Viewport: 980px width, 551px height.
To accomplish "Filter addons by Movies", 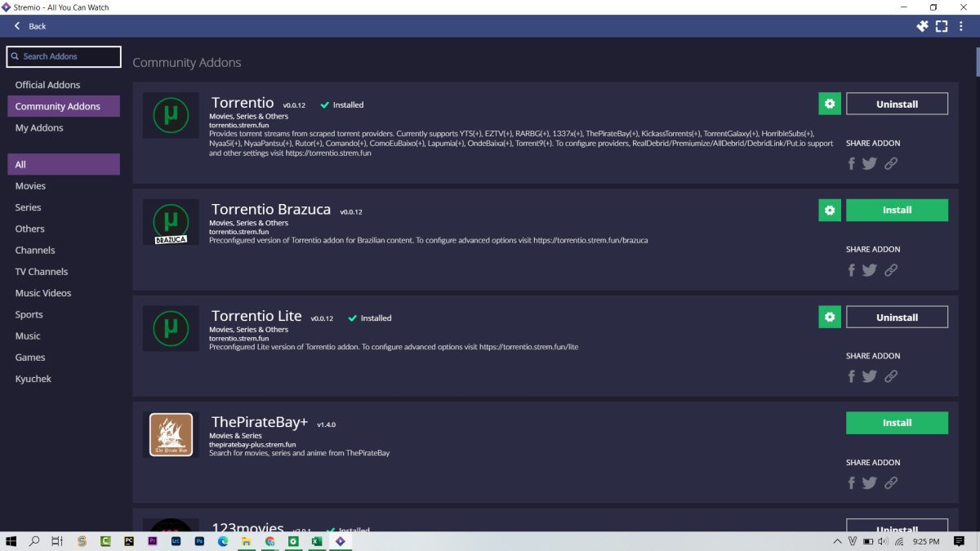I will [x=64, y=186].
